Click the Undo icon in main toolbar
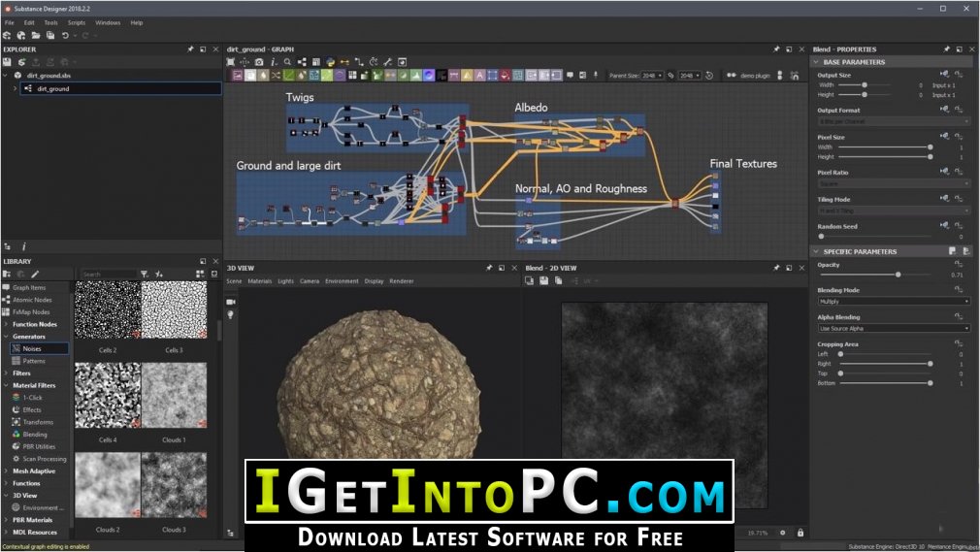Screen dimensions: 980x552 (x=65, y=36)
